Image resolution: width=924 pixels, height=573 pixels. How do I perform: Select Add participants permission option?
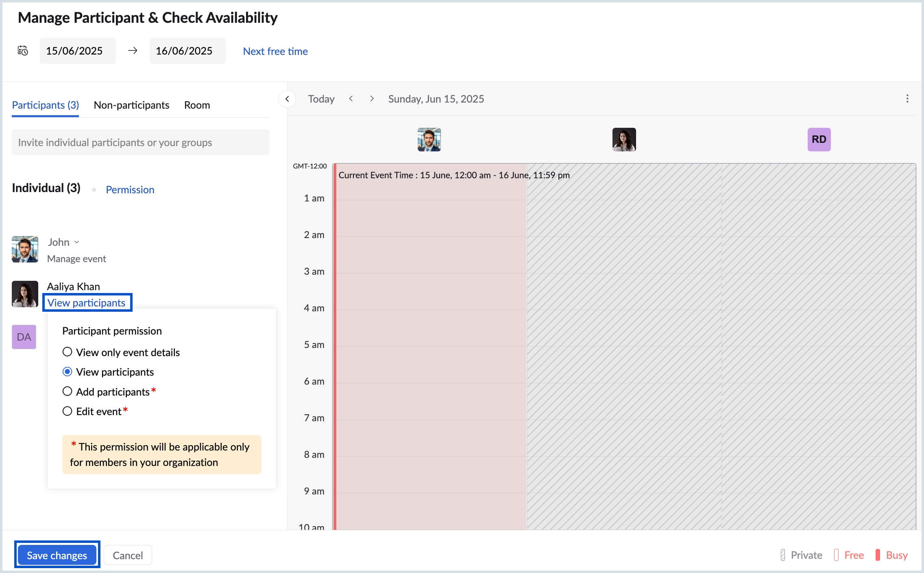[68, 391]
